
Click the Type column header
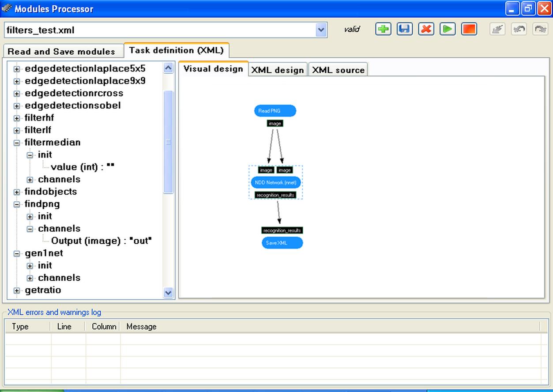point(28,327)
